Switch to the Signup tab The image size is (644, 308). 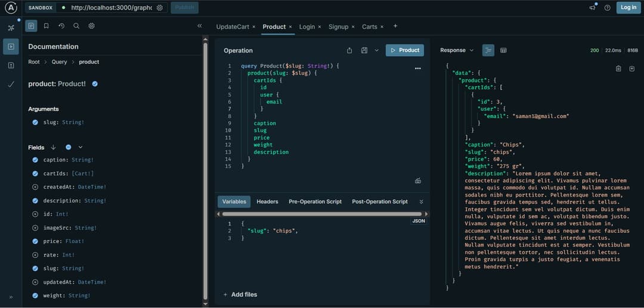point(339,27)
